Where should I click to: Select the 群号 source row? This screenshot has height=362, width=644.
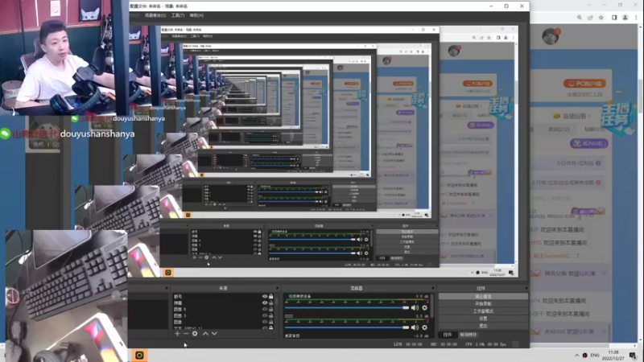[224, 296]
